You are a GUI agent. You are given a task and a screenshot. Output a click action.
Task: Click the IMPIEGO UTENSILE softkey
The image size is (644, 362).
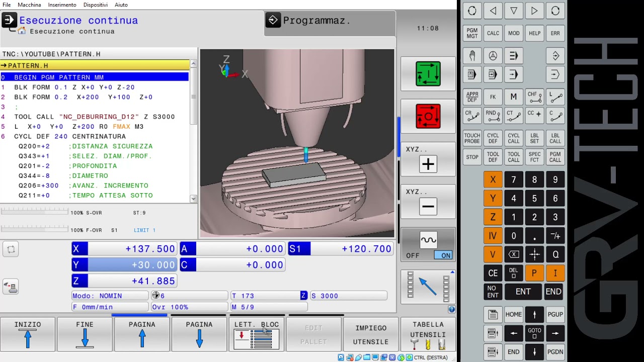371,334
